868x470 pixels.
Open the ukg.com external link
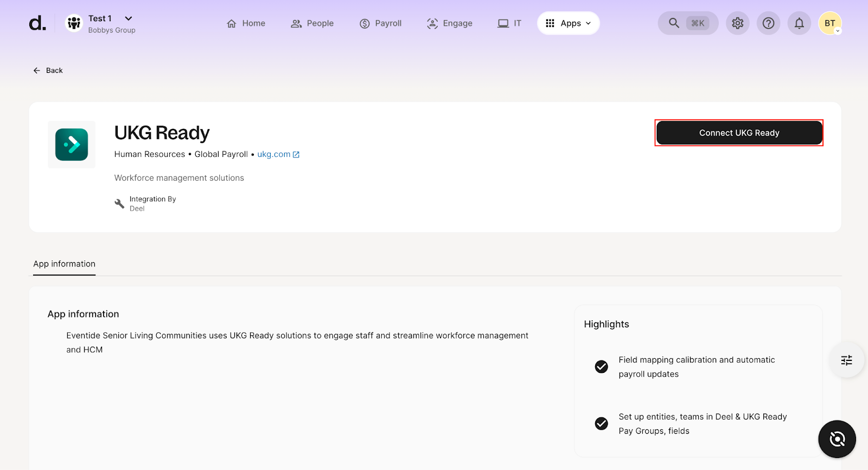(x=278, y=154)
